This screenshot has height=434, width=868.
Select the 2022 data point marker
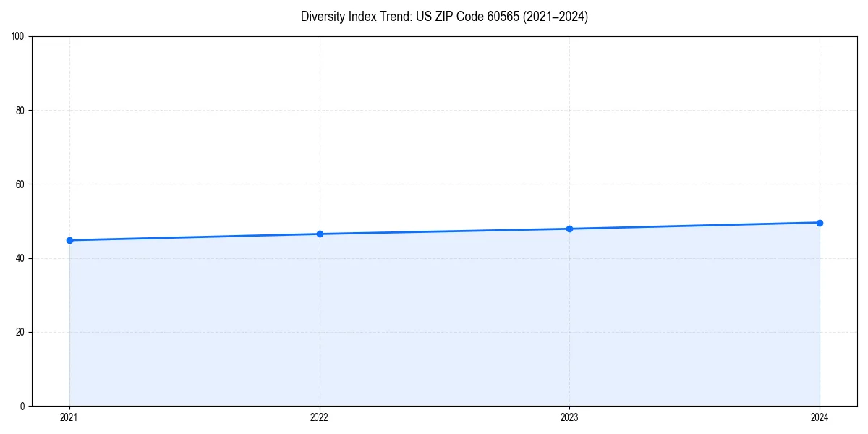[x=320, y=233]
